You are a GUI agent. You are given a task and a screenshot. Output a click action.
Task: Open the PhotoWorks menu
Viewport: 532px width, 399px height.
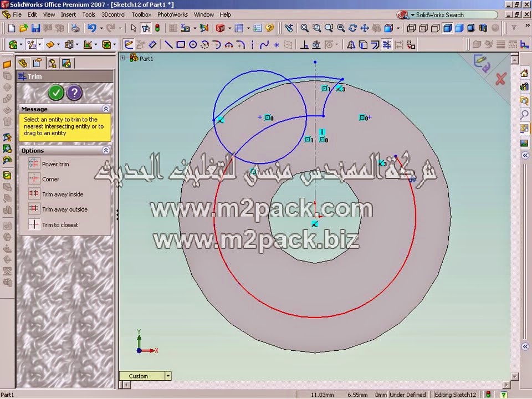(x=172, y=14)
